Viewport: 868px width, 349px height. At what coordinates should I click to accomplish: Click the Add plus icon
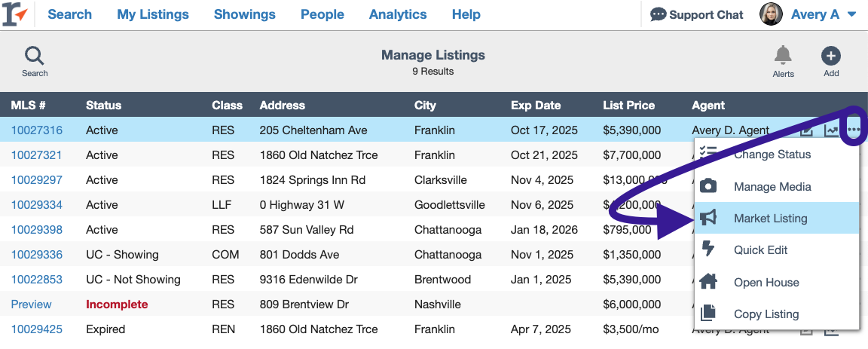(x=831, y=56)
